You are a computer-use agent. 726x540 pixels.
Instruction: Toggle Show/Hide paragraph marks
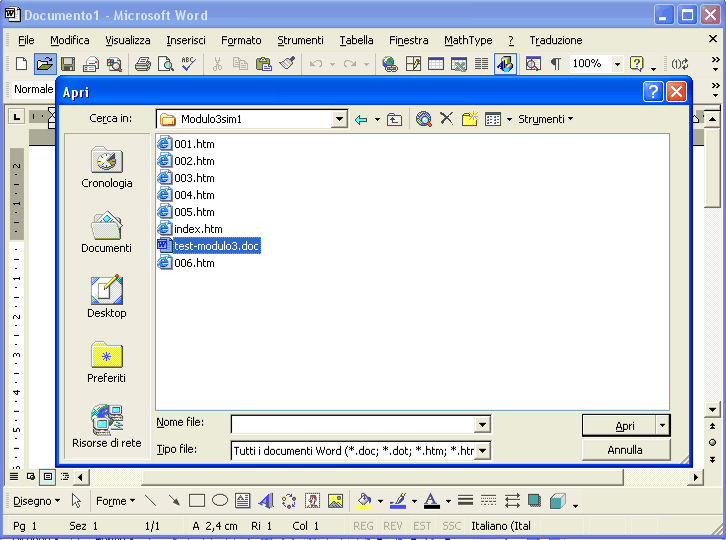[556, 63]
